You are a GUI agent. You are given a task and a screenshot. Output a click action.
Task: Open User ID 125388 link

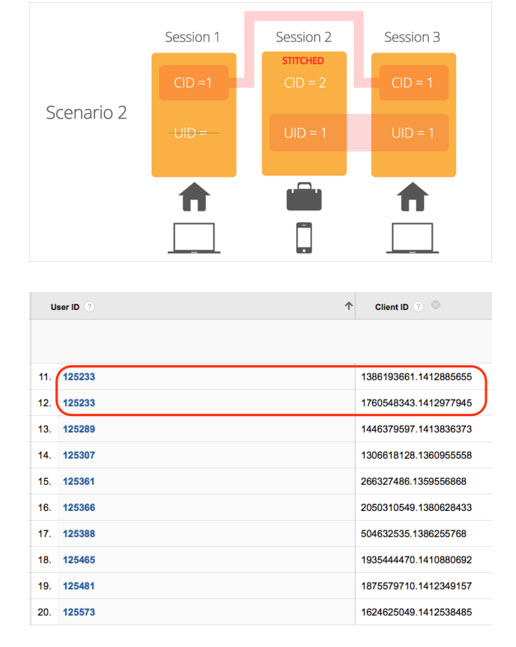pos(79,534)
